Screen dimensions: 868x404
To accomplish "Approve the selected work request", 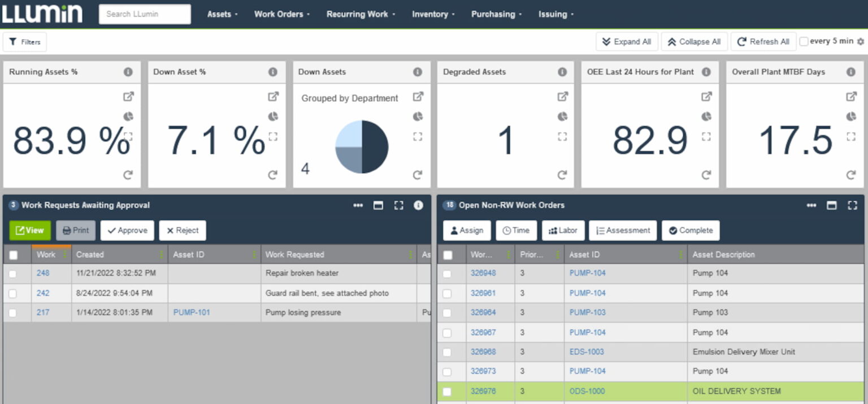I will [x=127, y=231].
